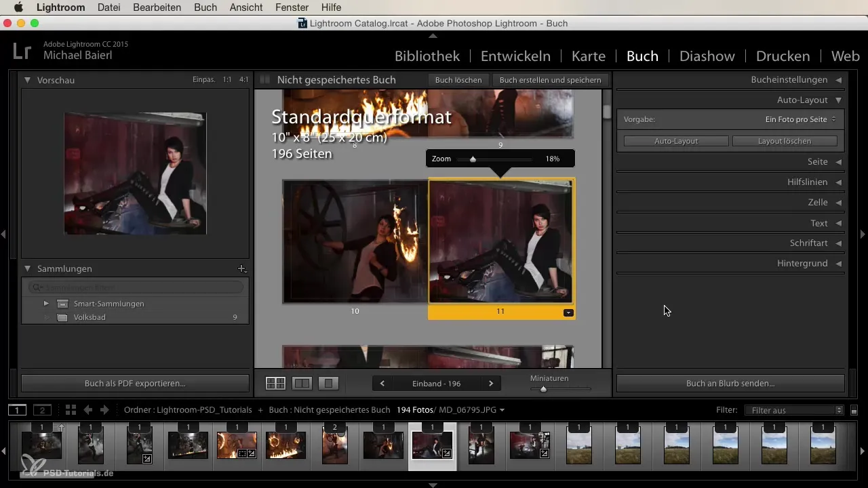Hide top module picker arrow
The height and width of the screenshot is (488, 868).
tap(433, 35)
